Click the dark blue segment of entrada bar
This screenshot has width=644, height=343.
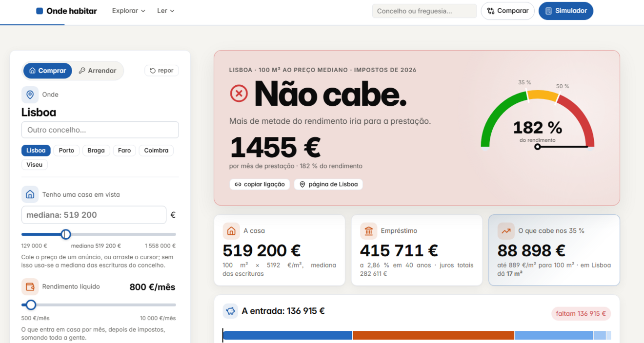point(287,335)
